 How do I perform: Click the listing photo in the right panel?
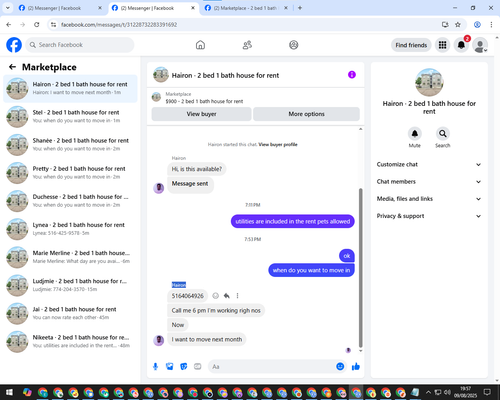click(429, 82)
